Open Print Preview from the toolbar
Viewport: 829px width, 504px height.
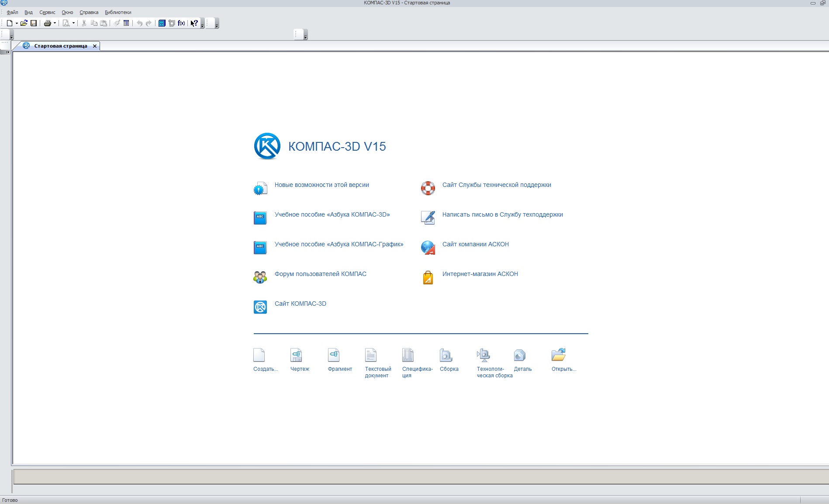[x=66, y=23]
